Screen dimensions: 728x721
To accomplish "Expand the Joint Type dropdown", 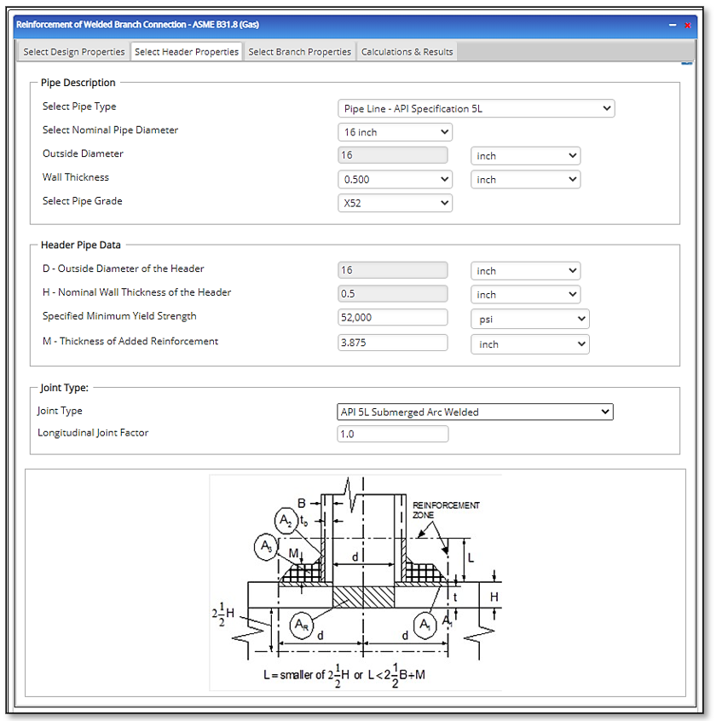I will pos(475,412).
